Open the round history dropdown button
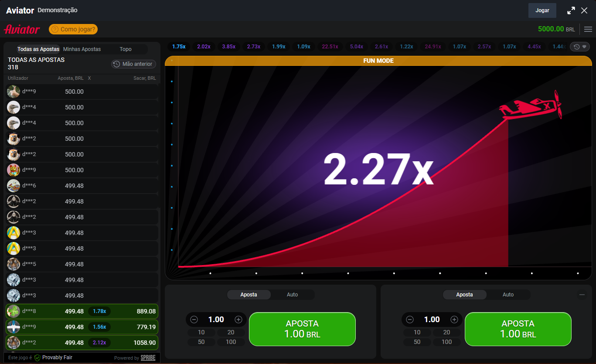This screenshot has width=596, height=364. 580,47
